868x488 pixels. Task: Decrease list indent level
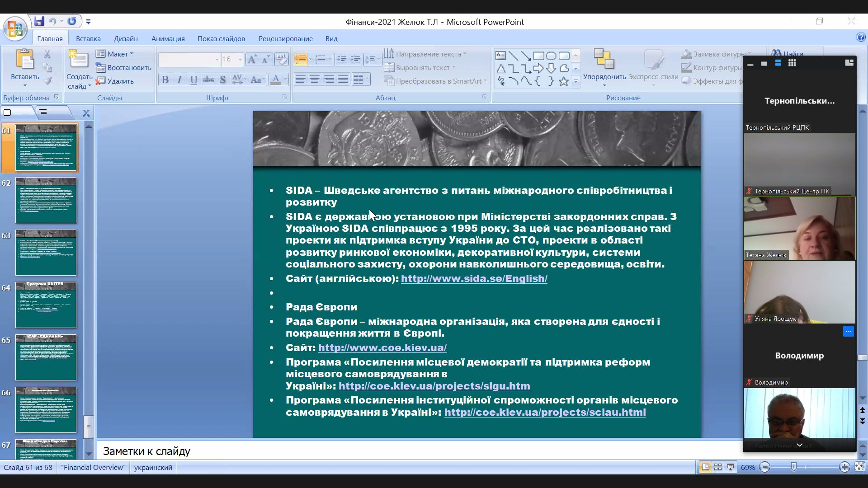click(x=342, y=59)
